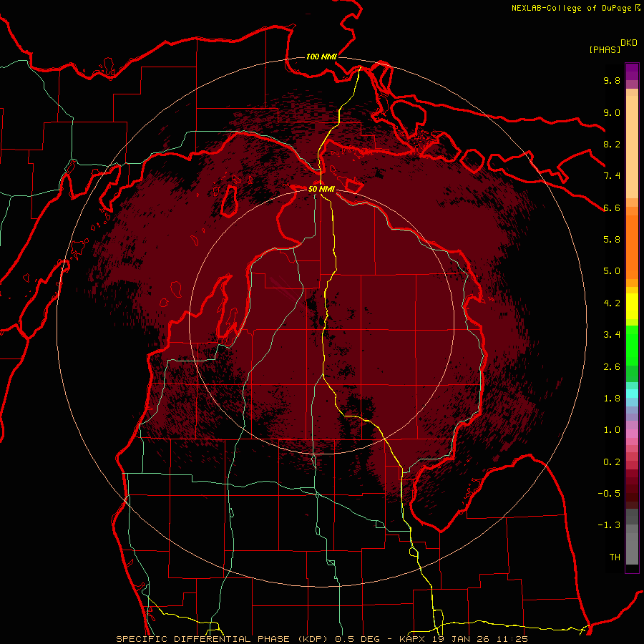Click SPECIFIC DIFFERENTIAL PHASE (KDP) caption text
Viewport: 644px width, 644px height.
pos(223,639)
